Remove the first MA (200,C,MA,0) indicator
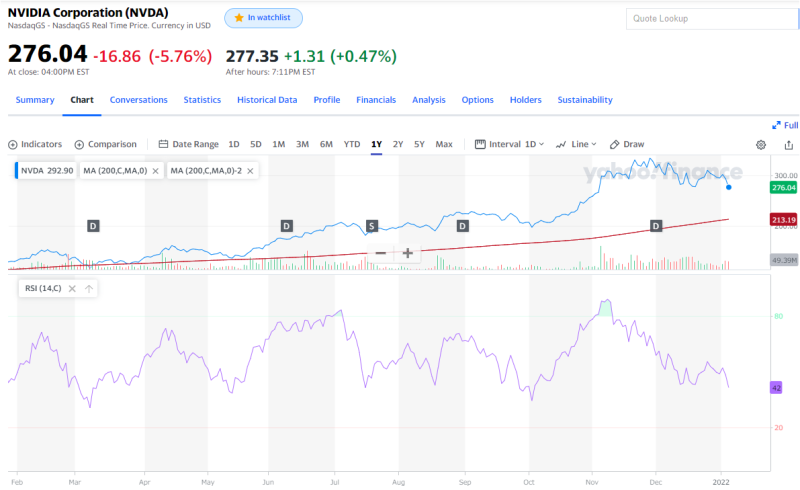This screenshot has height=490, width=800. [156, 171]
